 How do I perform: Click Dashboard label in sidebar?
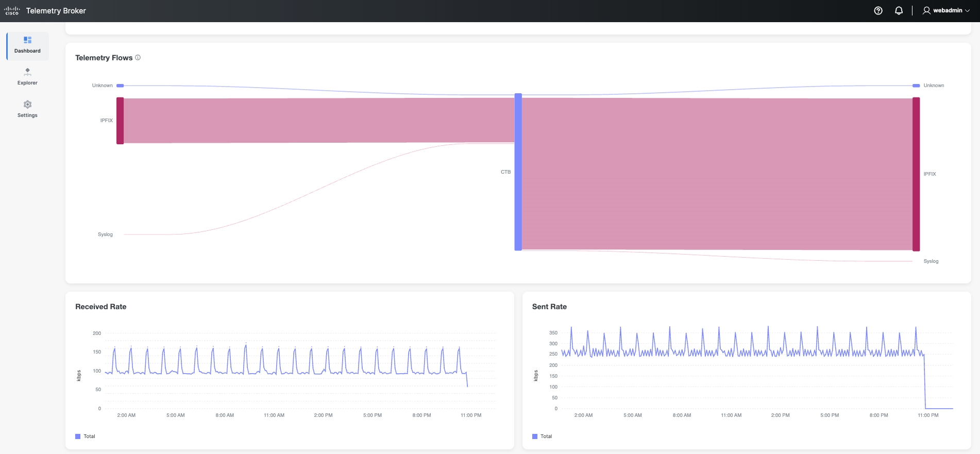click(27, 51)
